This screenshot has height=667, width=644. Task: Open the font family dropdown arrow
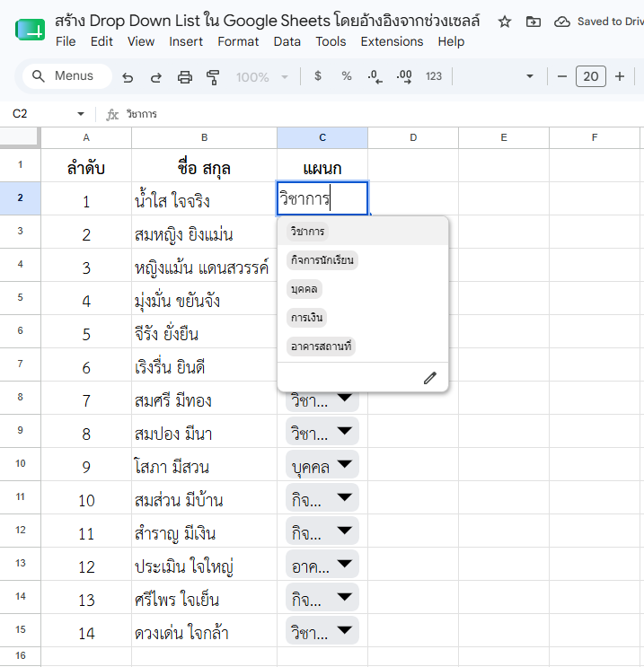pos(530,76)
